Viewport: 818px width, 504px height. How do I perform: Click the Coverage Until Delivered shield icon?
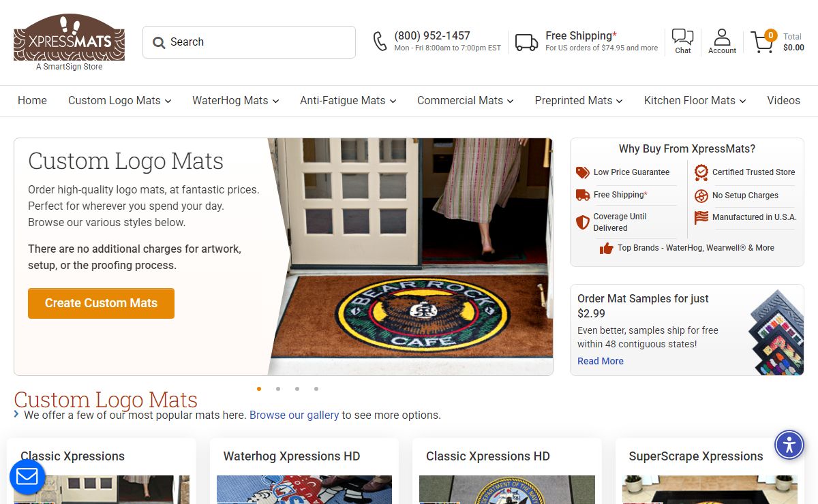click(x=582, y=222)
